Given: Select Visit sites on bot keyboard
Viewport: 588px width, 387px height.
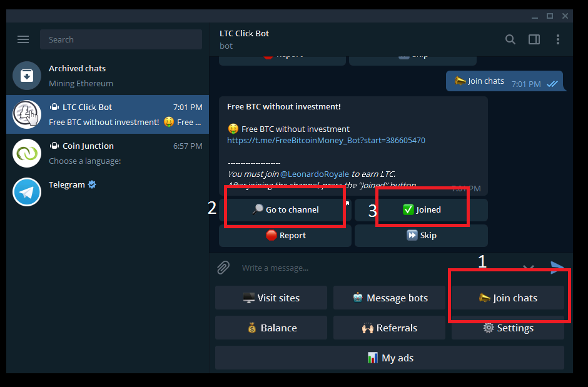Looking at the screenshot, I should click(271, 298).
